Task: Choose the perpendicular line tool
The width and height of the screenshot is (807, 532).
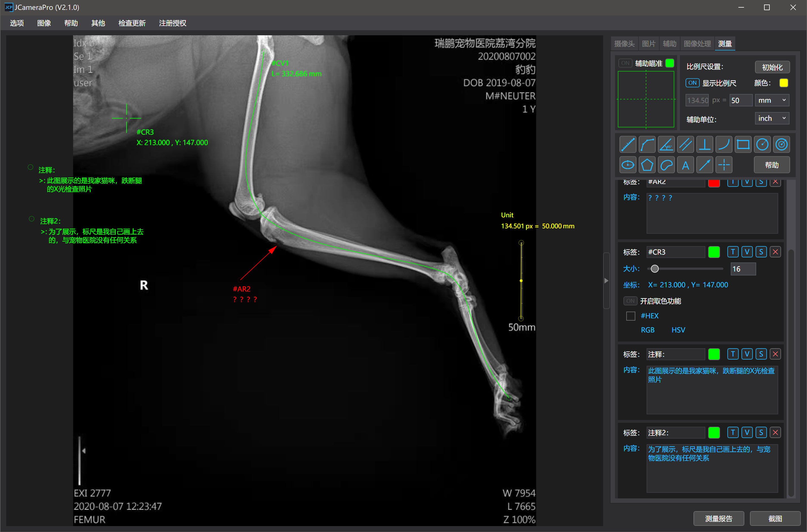Action: tap(705, 145)
